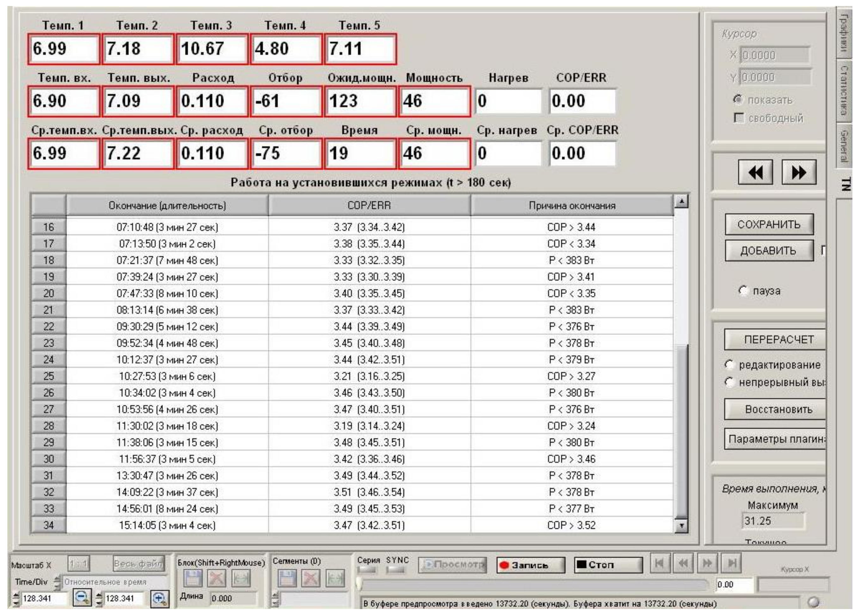Click small rewind button in bottom toolbar
Viewport: 860px width, 616px height.
tap(684, 563)
